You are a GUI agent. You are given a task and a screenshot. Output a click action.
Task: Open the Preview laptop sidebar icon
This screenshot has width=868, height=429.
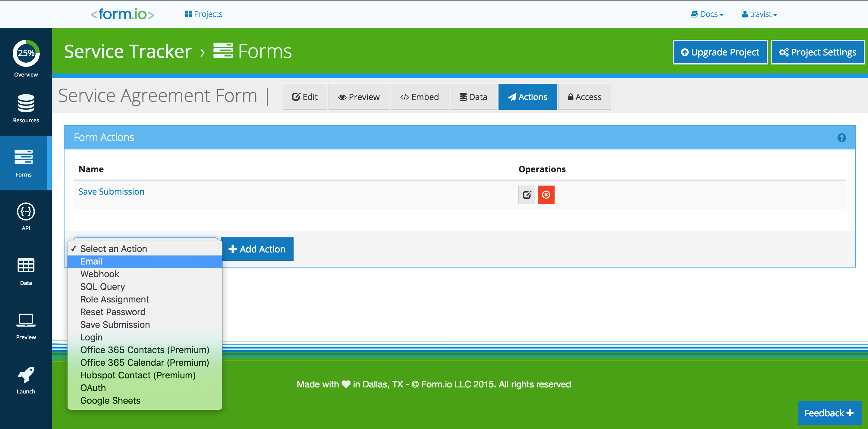(26, 320)
